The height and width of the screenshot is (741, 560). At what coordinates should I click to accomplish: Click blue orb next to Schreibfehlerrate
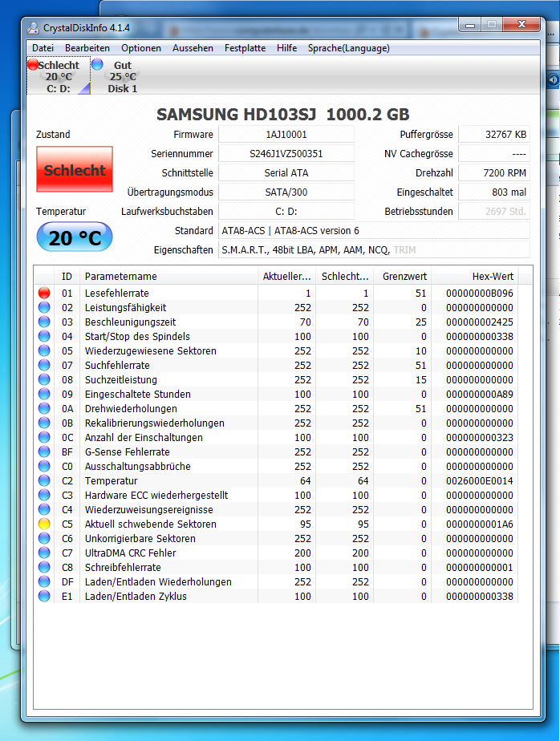point(44,567)
